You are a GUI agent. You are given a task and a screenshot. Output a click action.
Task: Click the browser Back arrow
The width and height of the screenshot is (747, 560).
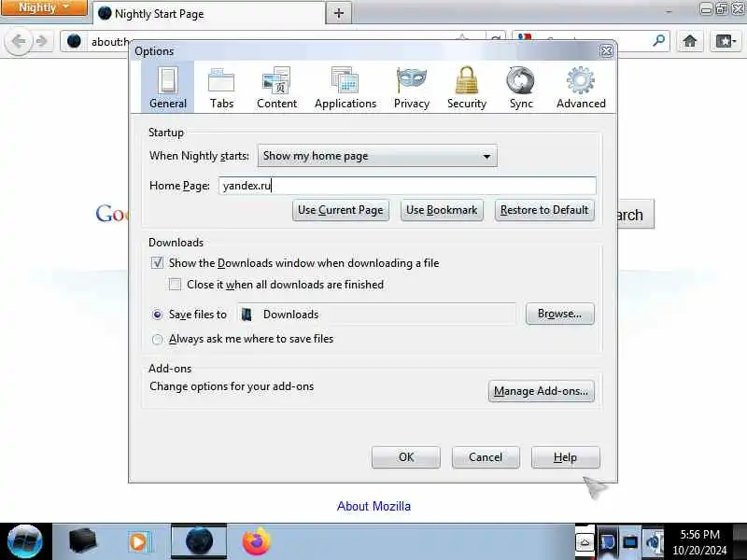19,41
